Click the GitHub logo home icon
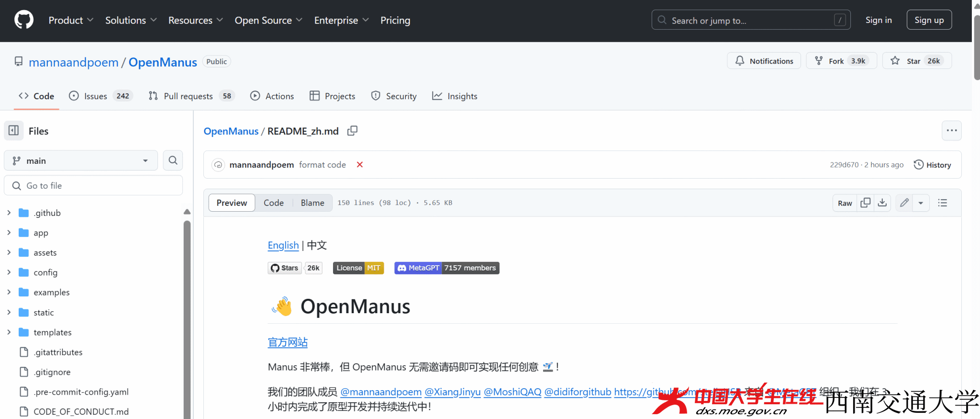This screenshot has width=980, height=419. point(24,20)
